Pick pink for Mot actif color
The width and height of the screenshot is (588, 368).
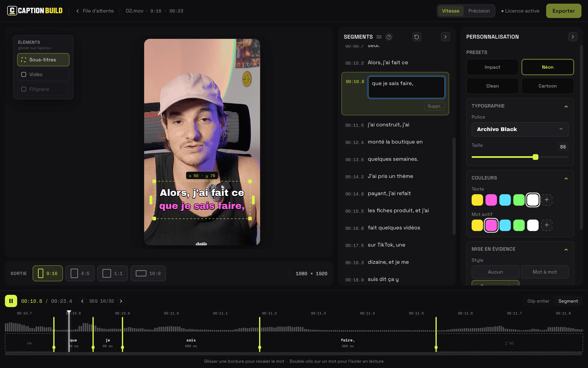pyautogui.click(x=491, y=225)
